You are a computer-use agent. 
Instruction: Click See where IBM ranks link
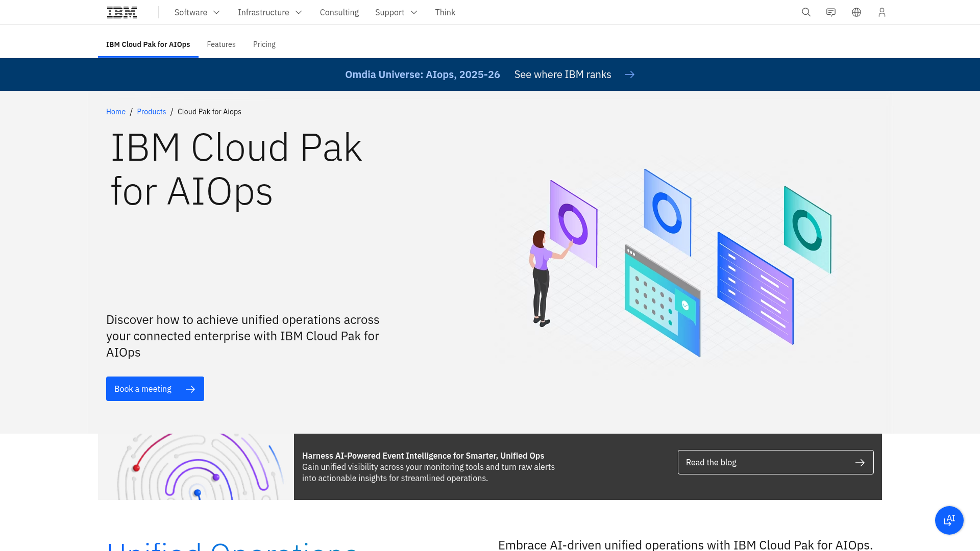(x=562, y=74)
